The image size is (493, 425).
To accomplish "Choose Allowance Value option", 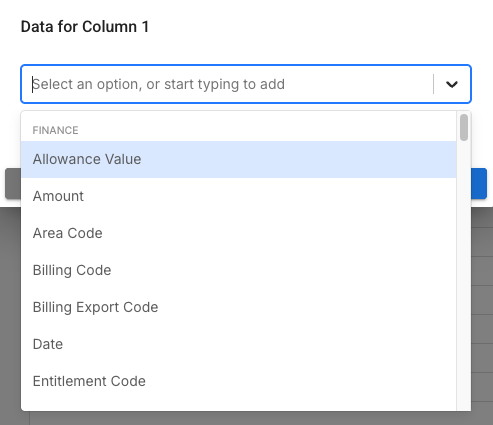I will 239,159.
